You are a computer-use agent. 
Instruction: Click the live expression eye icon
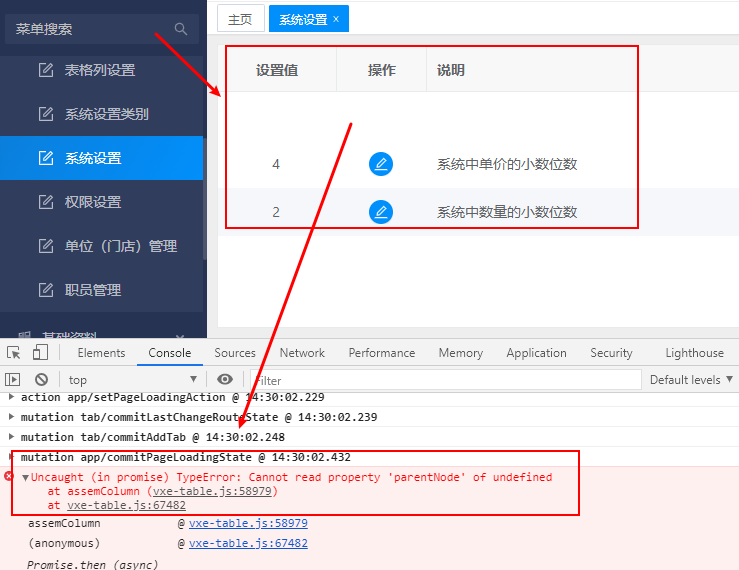[x=225, y=379]
